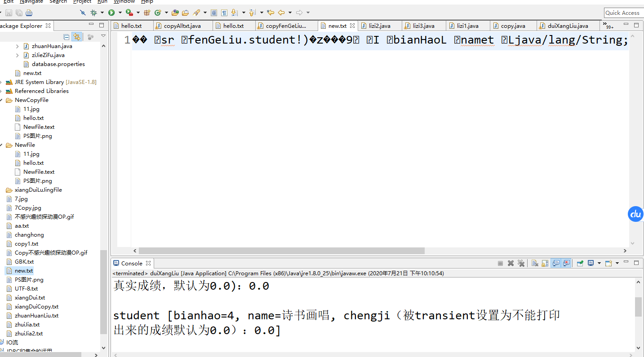644x357 pixels.
Task: Click the Next Annotation icon
Action: (x=234, y=13)
